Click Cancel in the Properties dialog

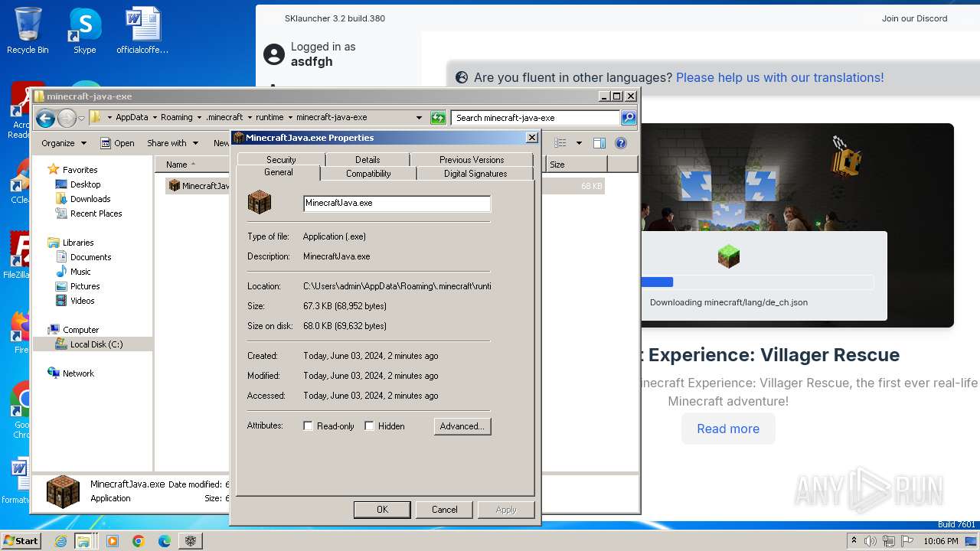coord(444,510)
